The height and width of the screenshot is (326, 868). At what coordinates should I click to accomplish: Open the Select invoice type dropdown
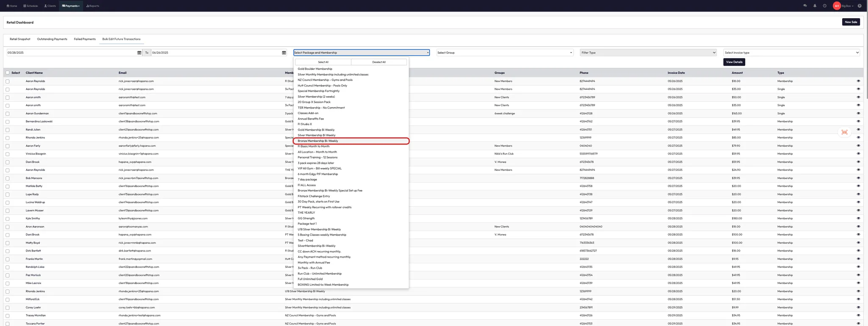click(x=791, y=53)
